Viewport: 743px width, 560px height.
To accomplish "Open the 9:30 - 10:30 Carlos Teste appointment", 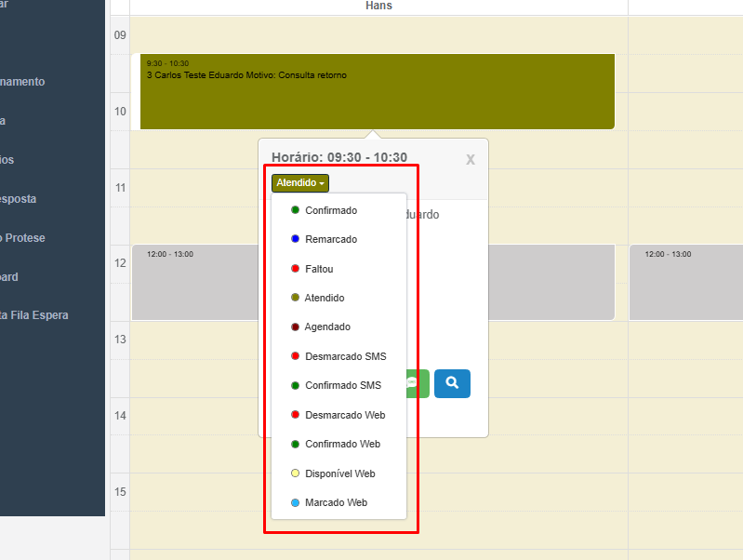I will pos(377,91).
